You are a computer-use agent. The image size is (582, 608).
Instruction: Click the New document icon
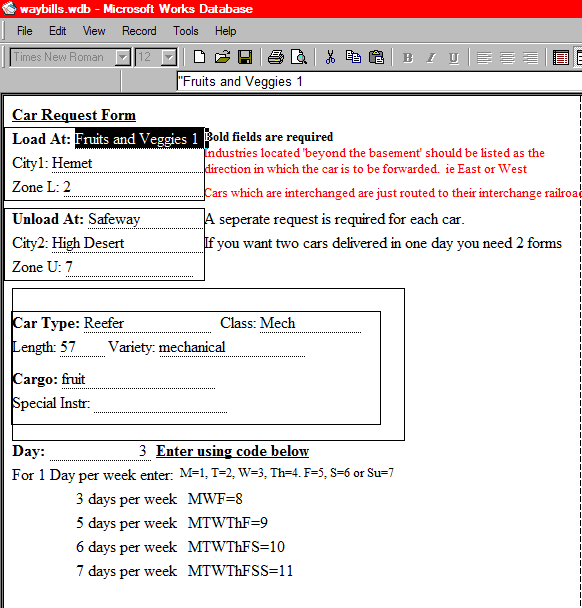199,57
